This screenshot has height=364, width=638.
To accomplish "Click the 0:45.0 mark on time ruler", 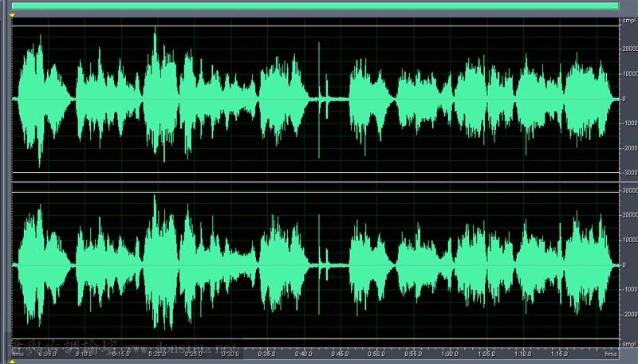I will click(x=341, y=353).
